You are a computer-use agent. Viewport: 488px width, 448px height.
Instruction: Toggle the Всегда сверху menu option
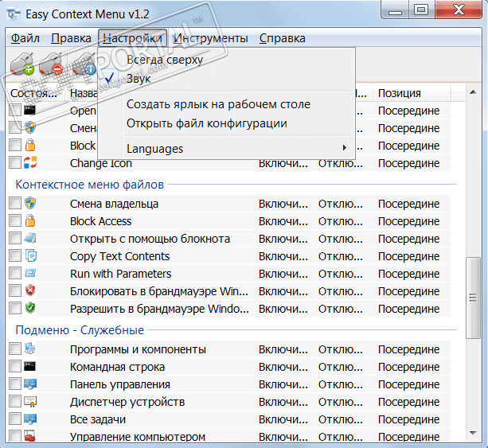pos(165,60)
